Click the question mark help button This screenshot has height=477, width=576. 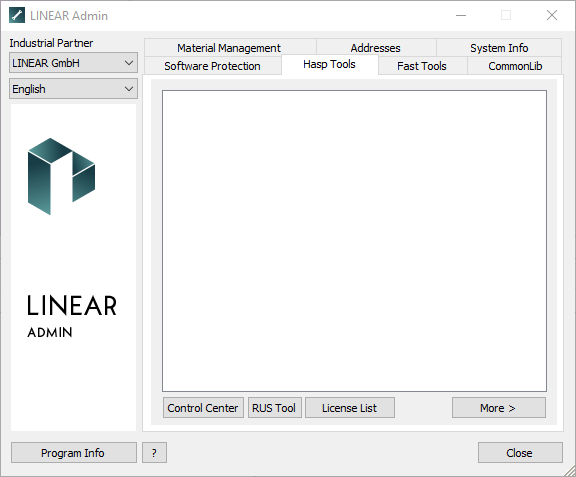pos(154,452)
